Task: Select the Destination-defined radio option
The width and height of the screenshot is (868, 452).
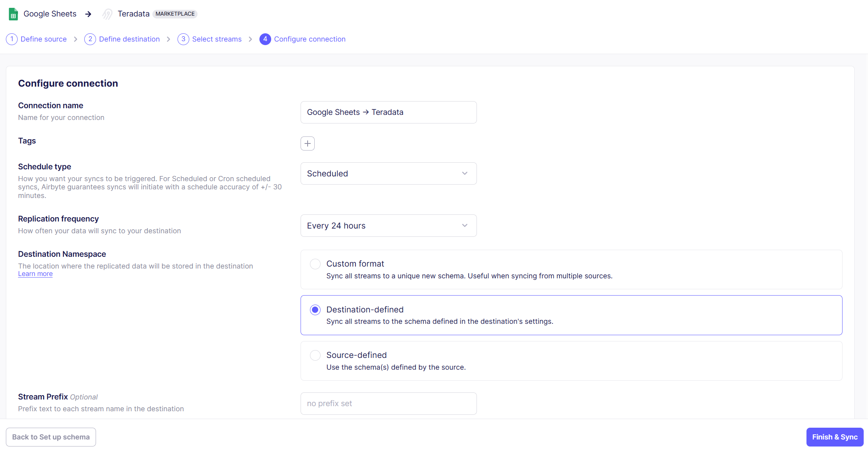Action: (315, 310)
